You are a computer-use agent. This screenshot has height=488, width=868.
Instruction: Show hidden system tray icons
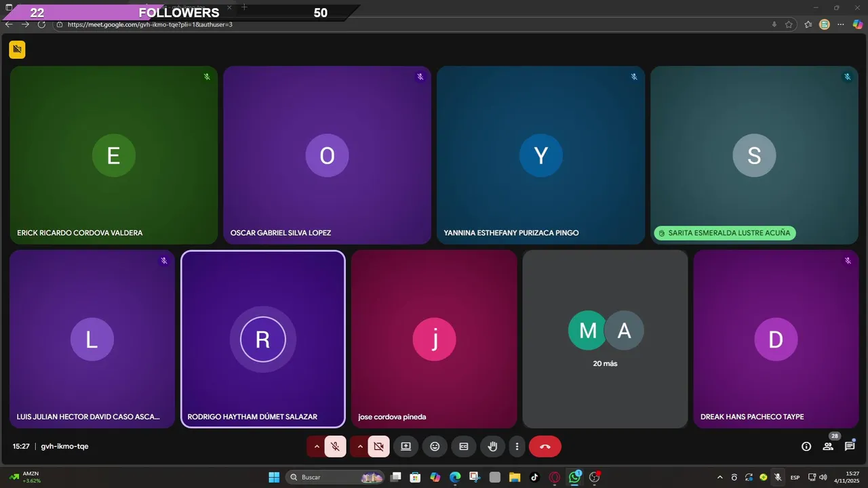tap(719, 477)
